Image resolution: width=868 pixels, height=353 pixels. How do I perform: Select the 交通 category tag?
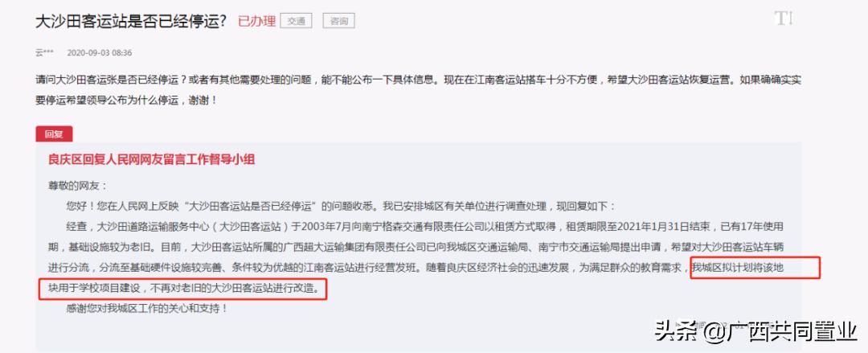coord(296,21)
